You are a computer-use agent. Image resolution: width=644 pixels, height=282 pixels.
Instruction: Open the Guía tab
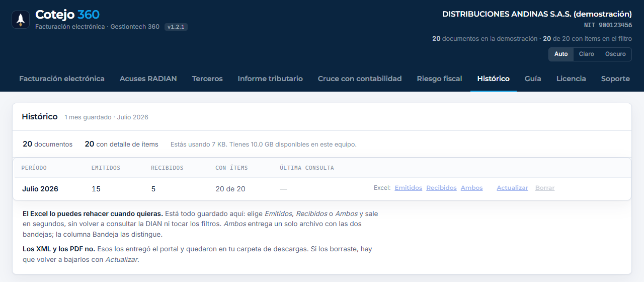coord(533,79)
